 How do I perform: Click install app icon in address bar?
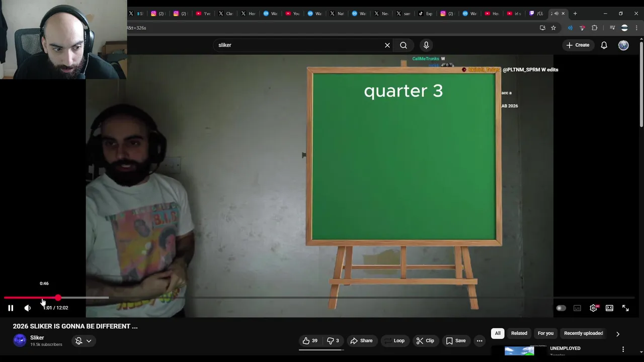[x=542, y=28]
